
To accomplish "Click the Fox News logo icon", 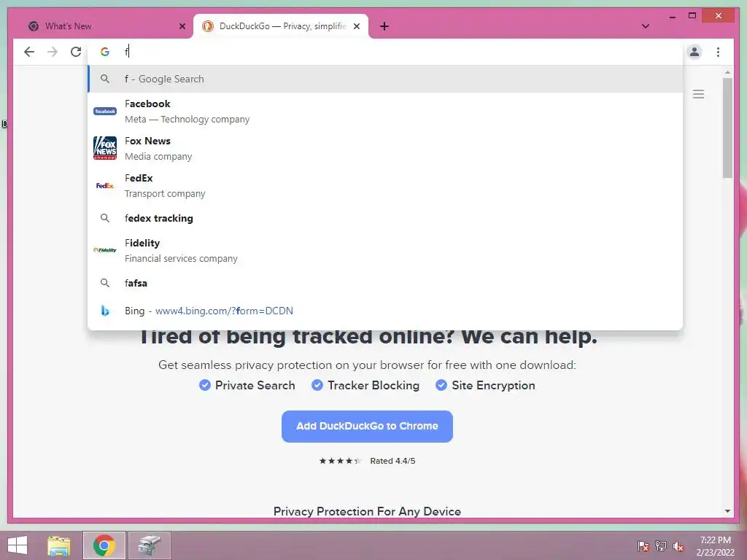I will coord(105,148).
